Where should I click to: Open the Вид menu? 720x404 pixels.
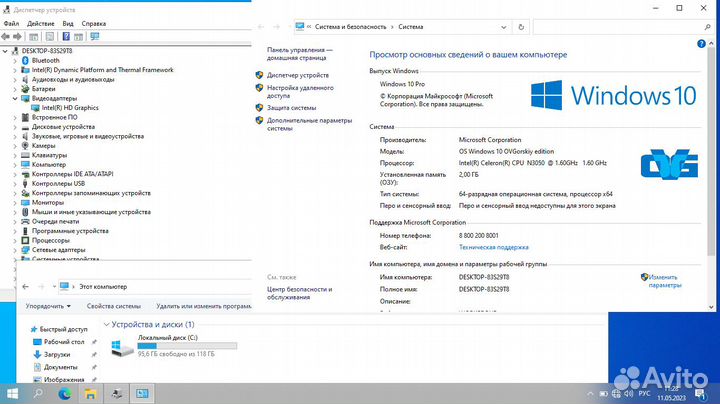[x=68, y=23]
